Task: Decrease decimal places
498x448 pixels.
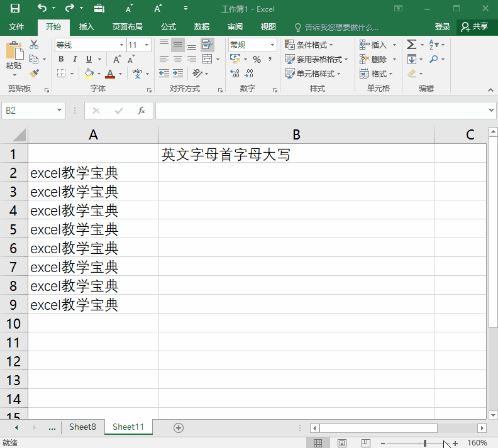Action: coord(248,74)
